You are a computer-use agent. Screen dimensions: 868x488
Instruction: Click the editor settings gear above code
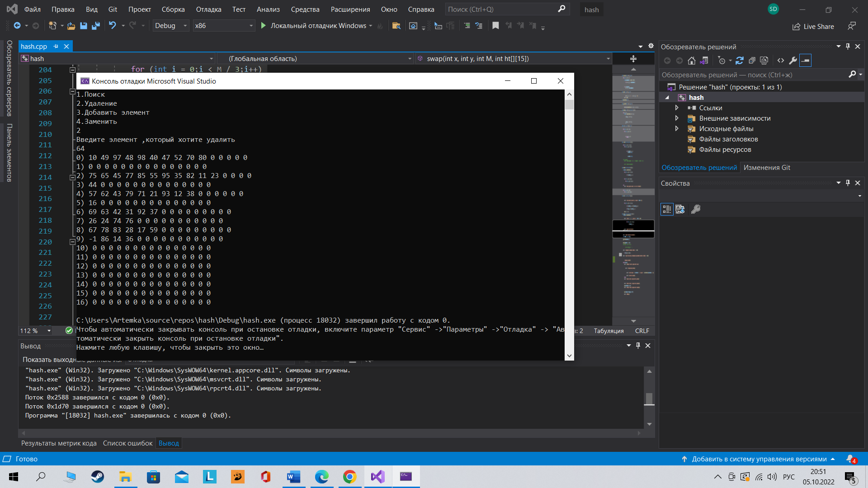651,46
